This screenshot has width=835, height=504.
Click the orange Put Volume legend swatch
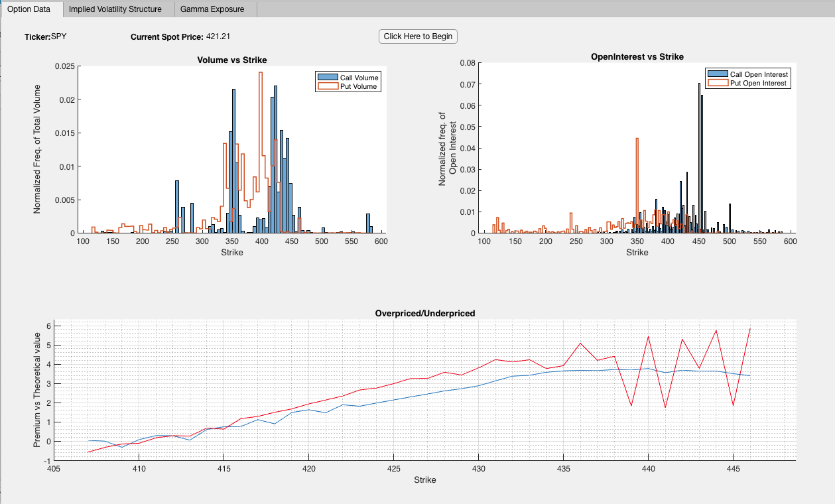pos(328,86)
